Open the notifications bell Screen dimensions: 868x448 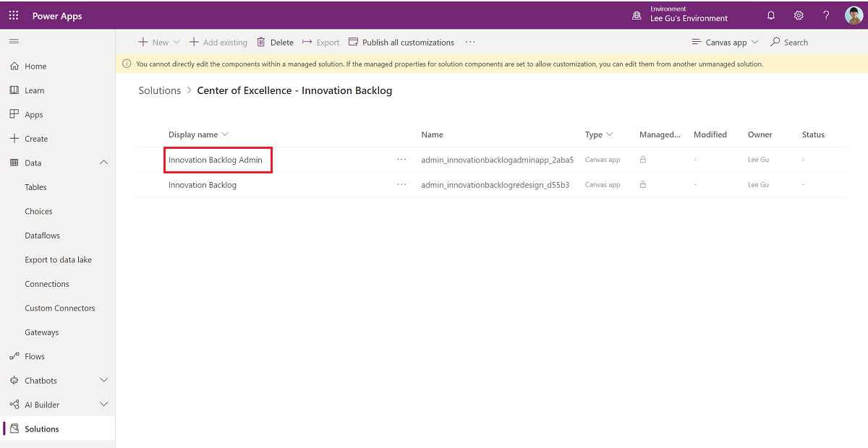(x=770, y=14)
